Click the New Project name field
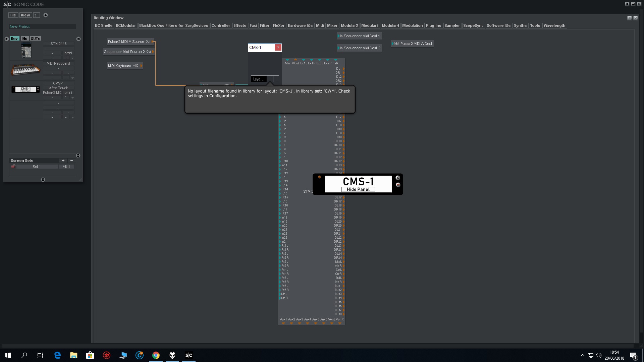Image resolution: width=644 pixels, height=362 pixels. (42, 26)
